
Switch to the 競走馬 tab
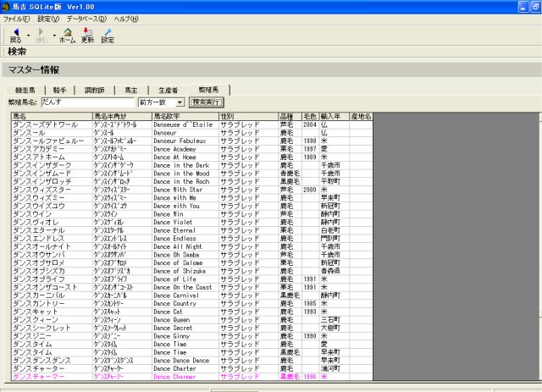click(x=27, y=89)
